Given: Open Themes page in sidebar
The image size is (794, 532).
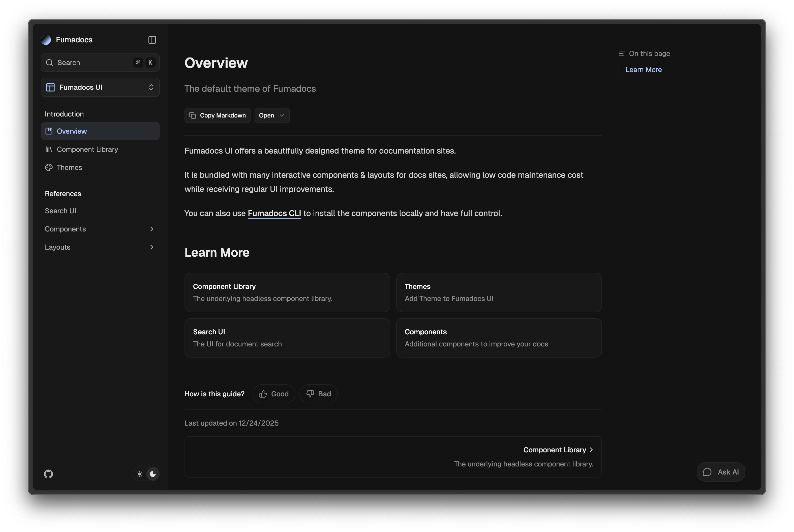Looking at the screenshot, I should coord(100,167).
